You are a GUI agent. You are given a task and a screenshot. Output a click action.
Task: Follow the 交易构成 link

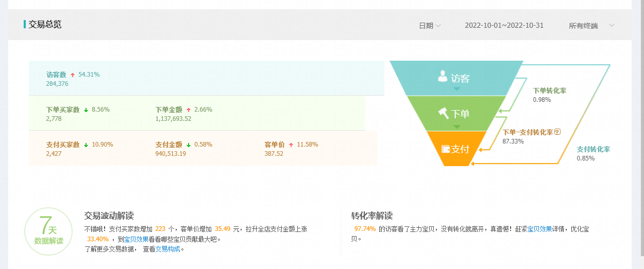click(168, 249)
